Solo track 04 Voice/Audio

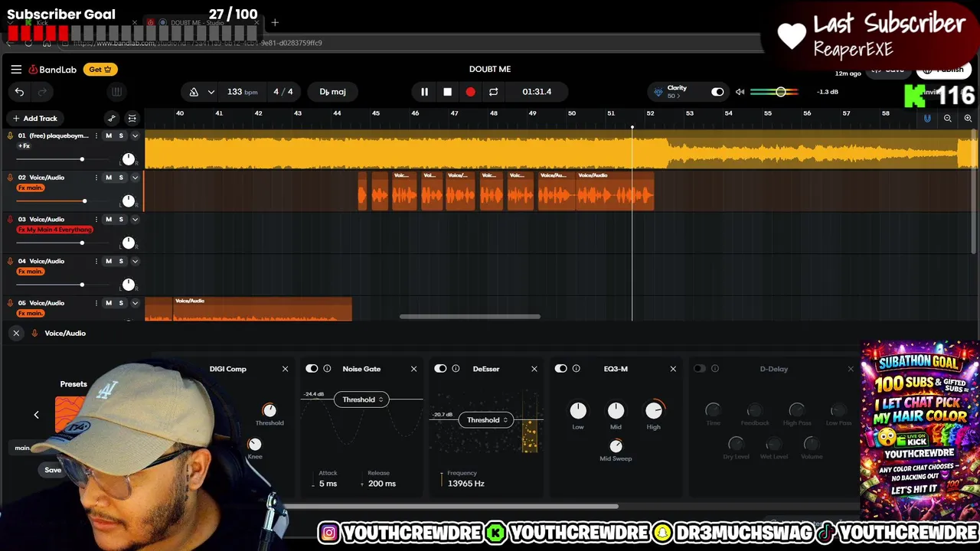click(121, 262)
